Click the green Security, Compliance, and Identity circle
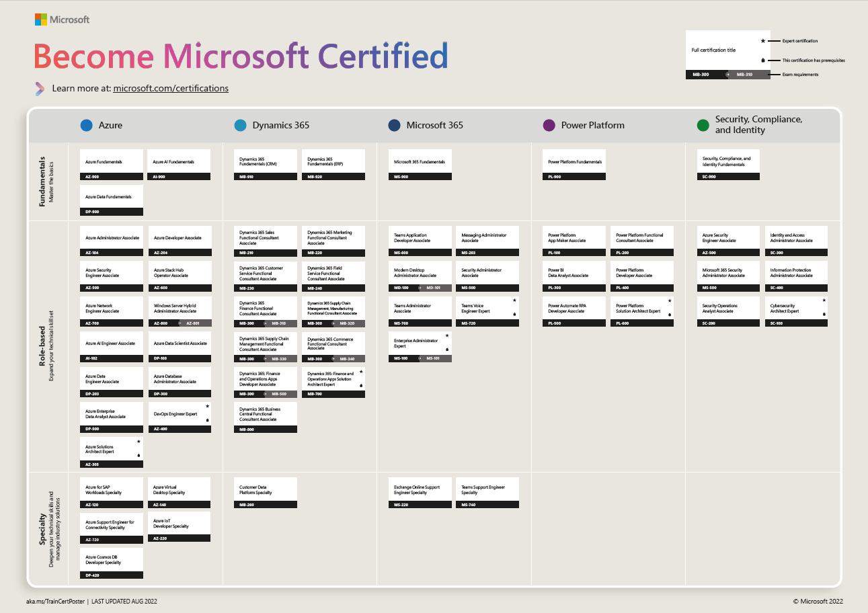 (x=703, y=125)
